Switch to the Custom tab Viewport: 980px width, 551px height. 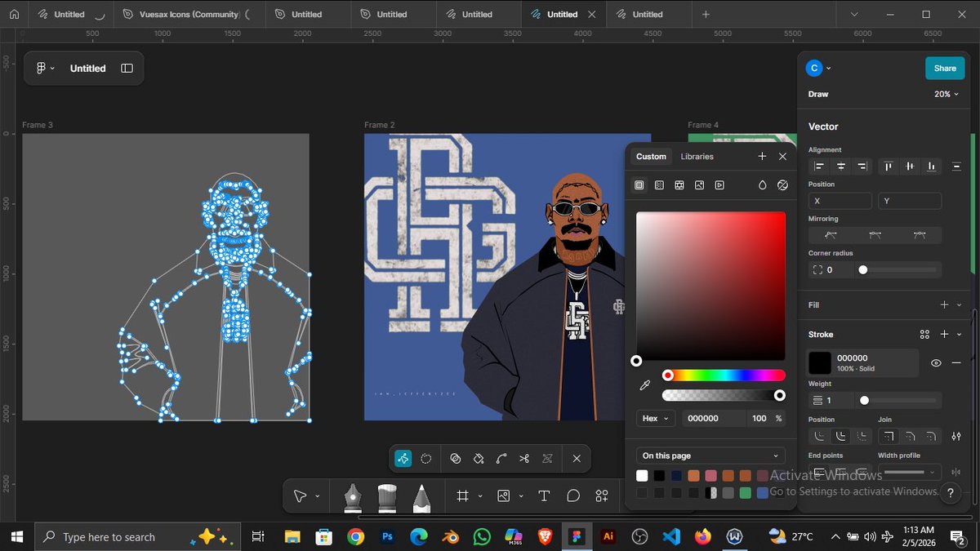coord(651,157)
